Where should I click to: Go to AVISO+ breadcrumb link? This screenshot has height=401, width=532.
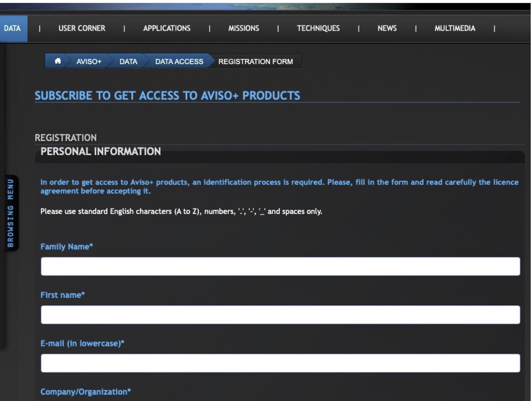point(89,62)
